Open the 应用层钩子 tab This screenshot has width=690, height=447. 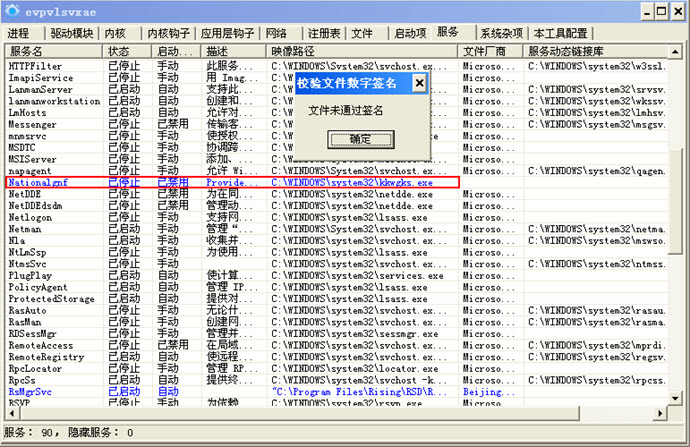pyautogui.click(x=226, y=33)
